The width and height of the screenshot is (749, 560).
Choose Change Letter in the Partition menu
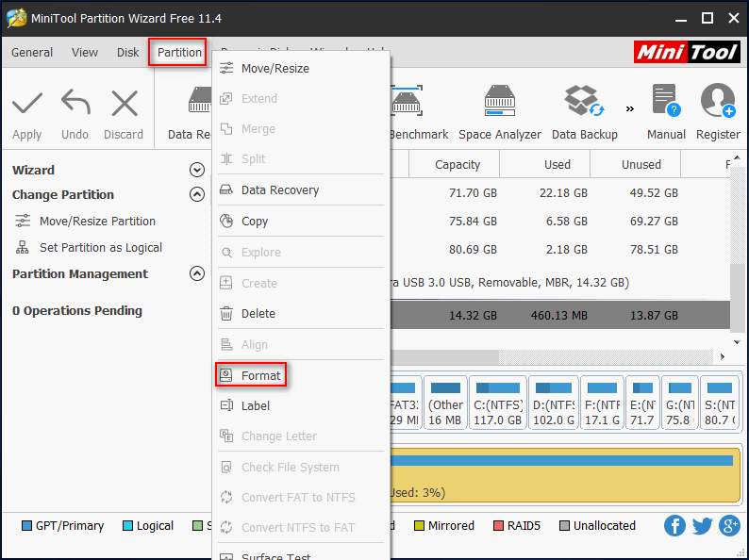[301, 436]
